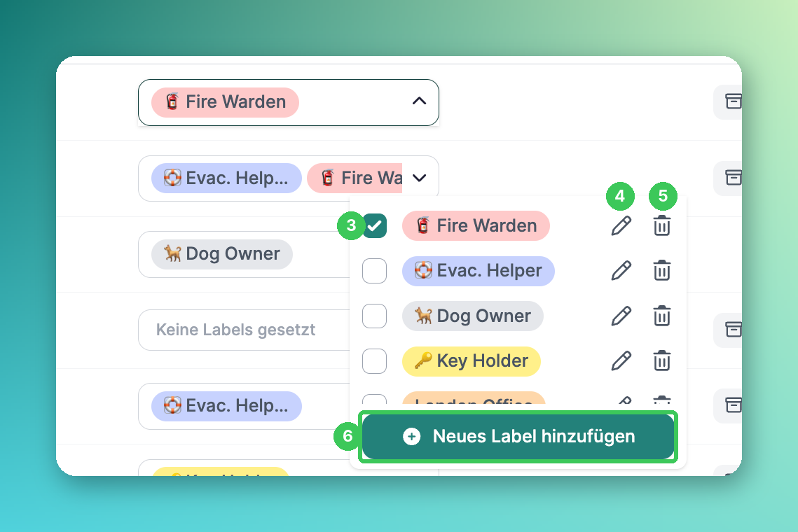Toggle the chevron next to the Fire Wa chip
798x532 pixels.
[419, 178]
